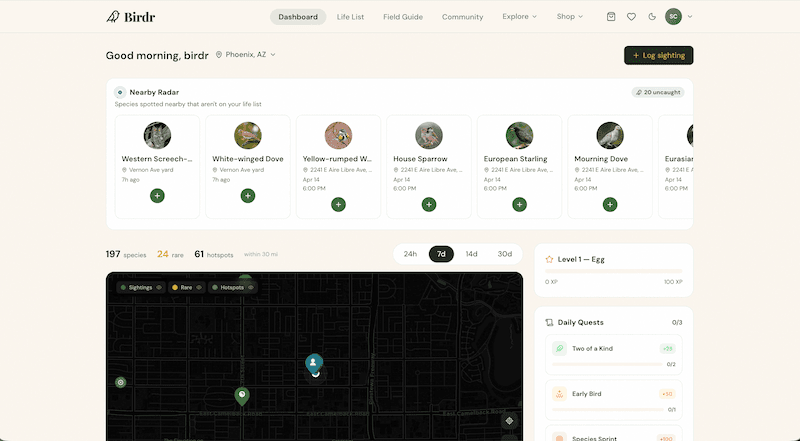
Task: Open the shopping bag icon
Action: click(x=611, y=16)
